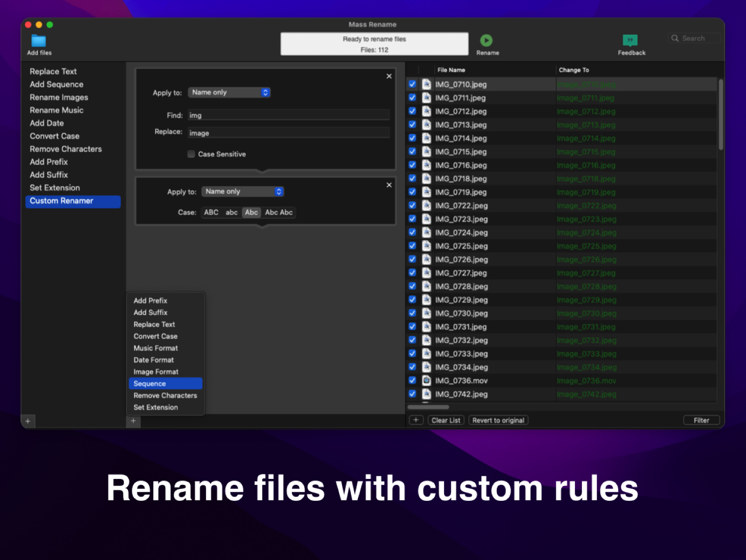The height and width of the screenshot is (560, 746).
Task: Open the Apply to dropdown in second rule
Action: [242, 191]
